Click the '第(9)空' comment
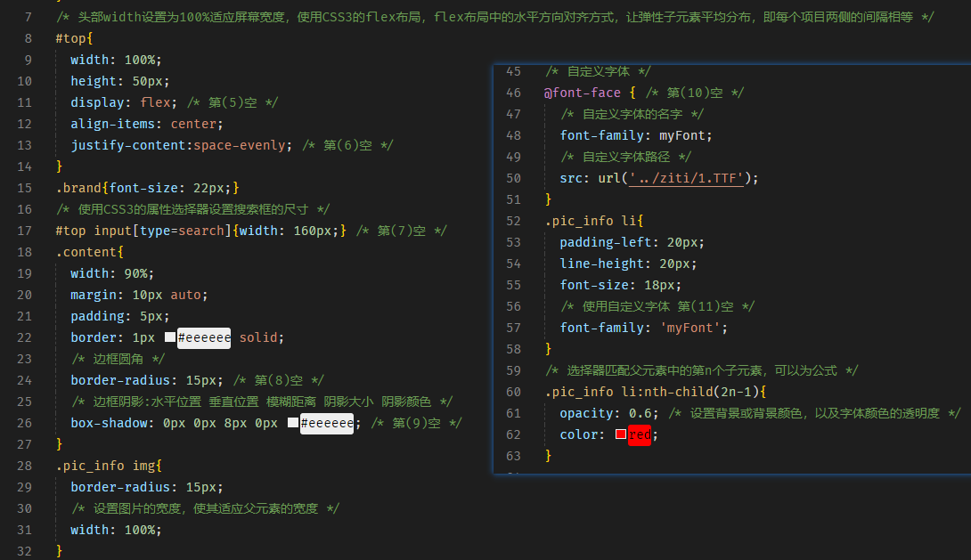This screenshot has height=560, width=971. [416, 423]
